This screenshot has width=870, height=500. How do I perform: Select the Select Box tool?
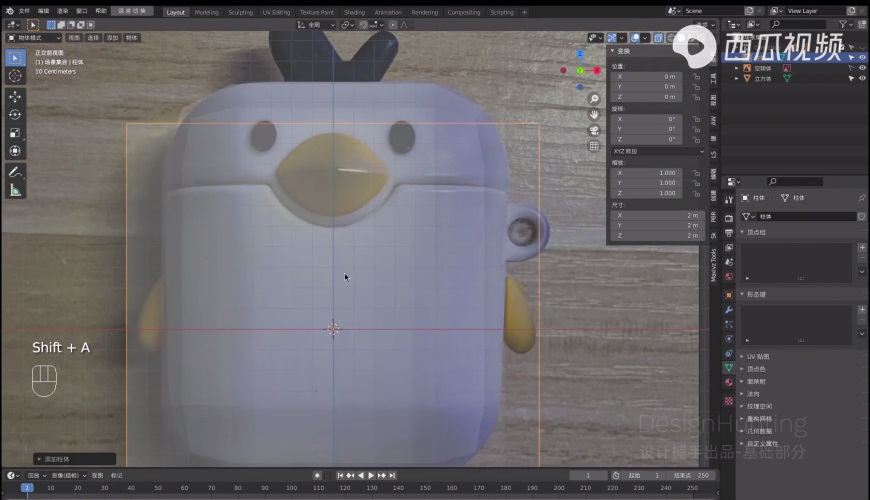pos(16,58)
